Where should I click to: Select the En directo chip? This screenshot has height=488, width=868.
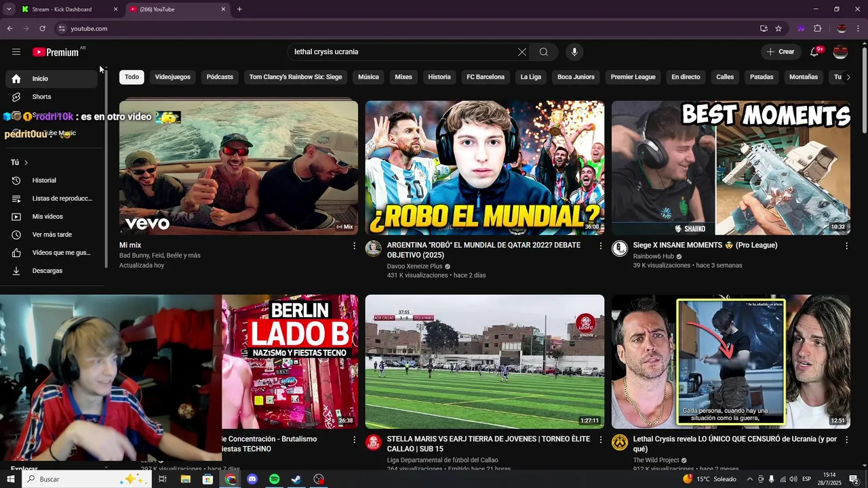(x=686, y=77)
